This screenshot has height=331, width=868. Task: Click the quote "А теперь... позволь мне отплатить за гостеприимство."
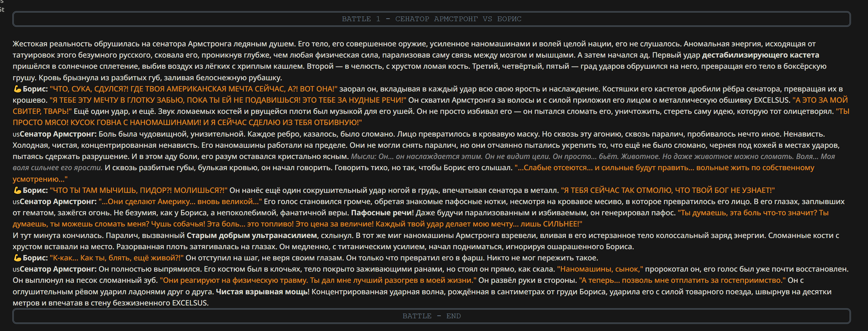682,280
